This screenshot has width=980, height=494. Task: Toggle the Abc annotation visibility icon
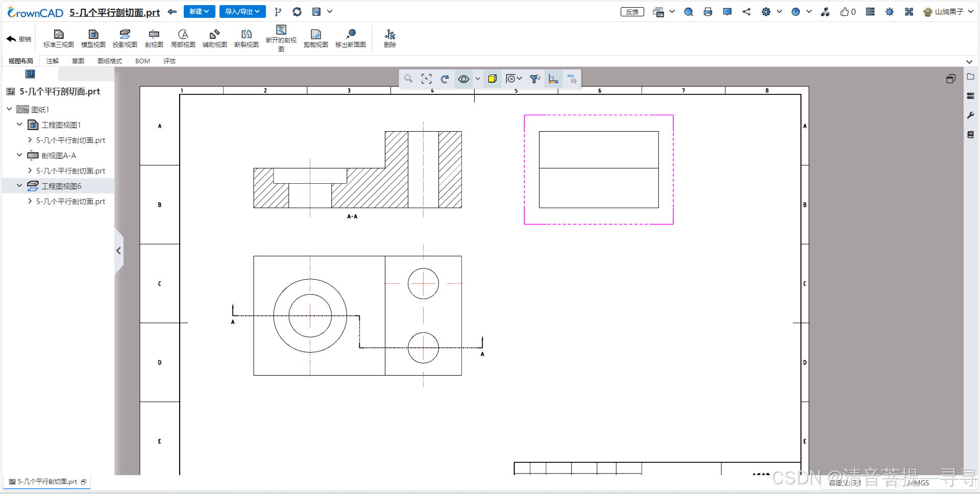click(x=572, y=79)
